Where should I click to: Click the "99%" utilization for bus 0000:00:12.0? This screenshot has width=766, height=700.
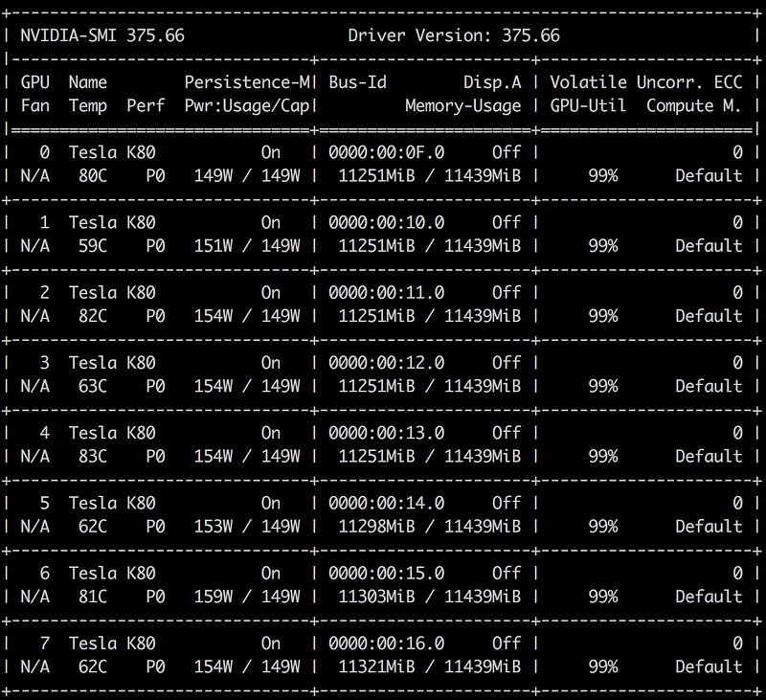(603, 387)
